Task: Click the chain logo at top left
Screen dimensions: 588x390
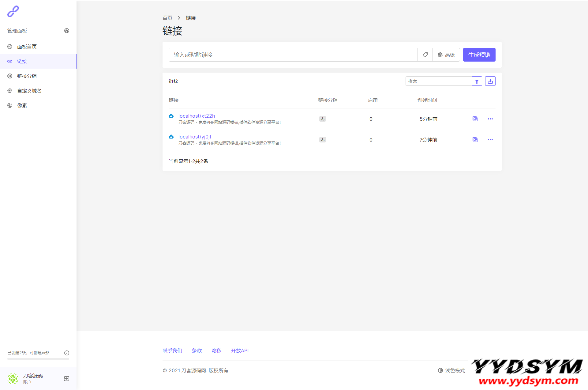Action: pos(13,11)
